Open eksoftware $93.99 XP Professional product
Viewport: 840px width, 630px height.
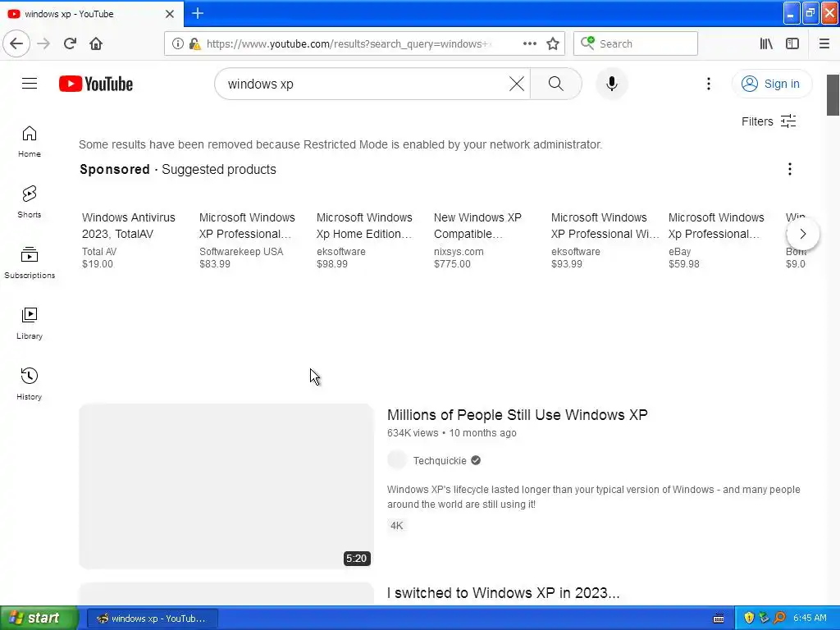click(x=605, y=240)
